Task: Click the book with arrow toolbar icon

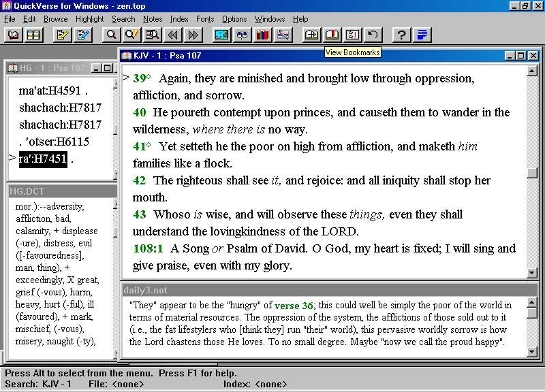Action: coord(311,35)
